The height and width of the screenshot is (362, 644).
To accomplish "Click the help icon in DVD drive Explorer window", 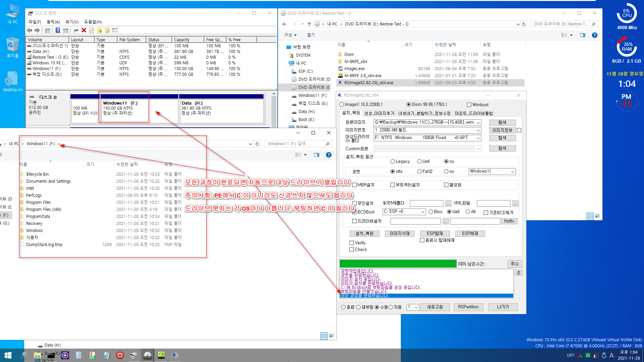I will [x=594, y=35].
